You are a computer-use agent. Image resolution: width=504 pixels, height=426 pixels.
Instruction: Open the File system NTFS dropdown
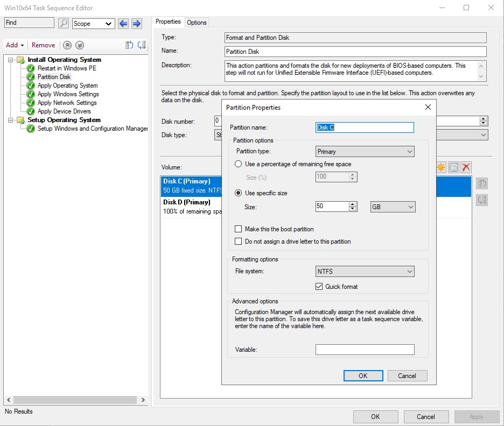pyautogui.click(x=365, y=272)
